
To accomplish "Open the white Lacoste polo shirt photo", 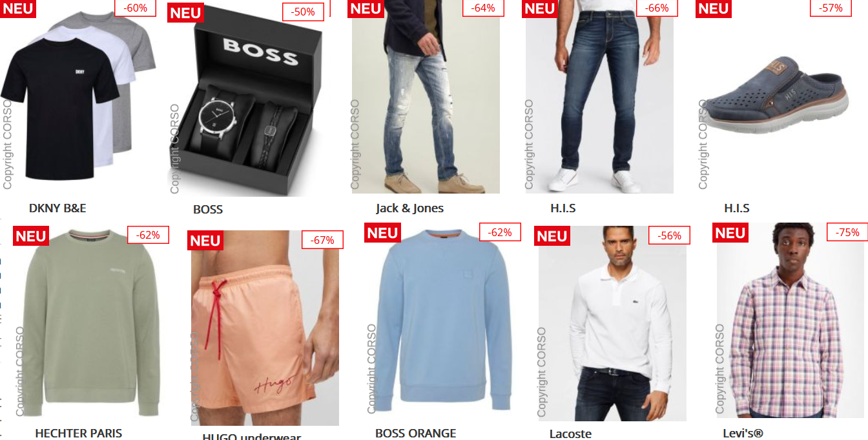I will pos(612,323).
